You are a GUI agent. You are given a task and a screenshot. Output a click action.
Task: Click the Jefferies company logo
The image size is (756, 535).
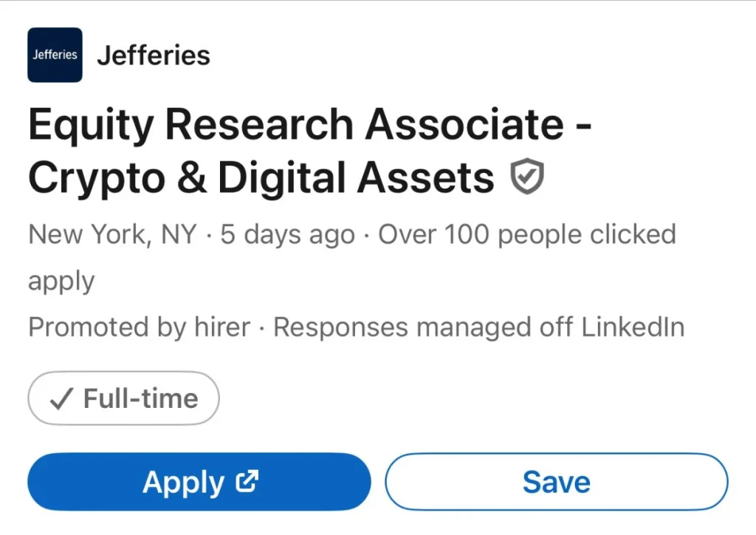coord(55,55)
